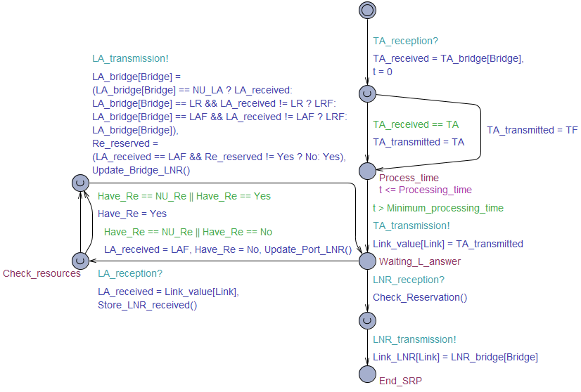
Task: Select urgent node above LNR_transmission edge
Action: coord(367,320)
